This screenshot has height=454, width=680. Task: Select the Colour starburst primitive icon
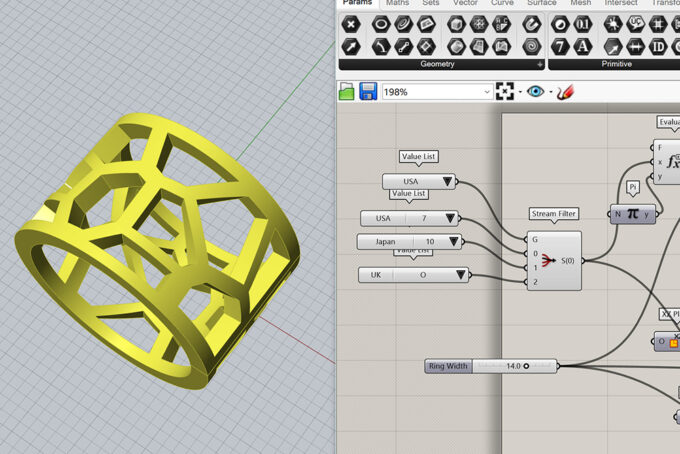click(613, 24)
